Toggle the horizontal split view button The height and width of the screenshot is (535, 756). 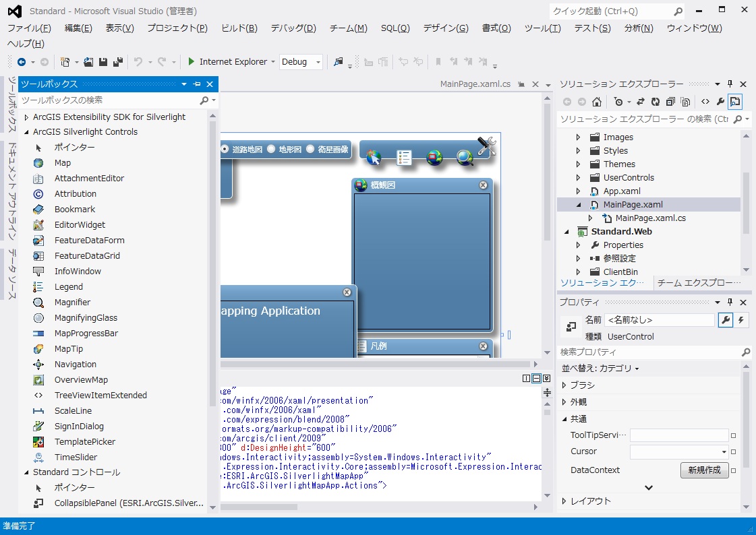pos(536,379)
